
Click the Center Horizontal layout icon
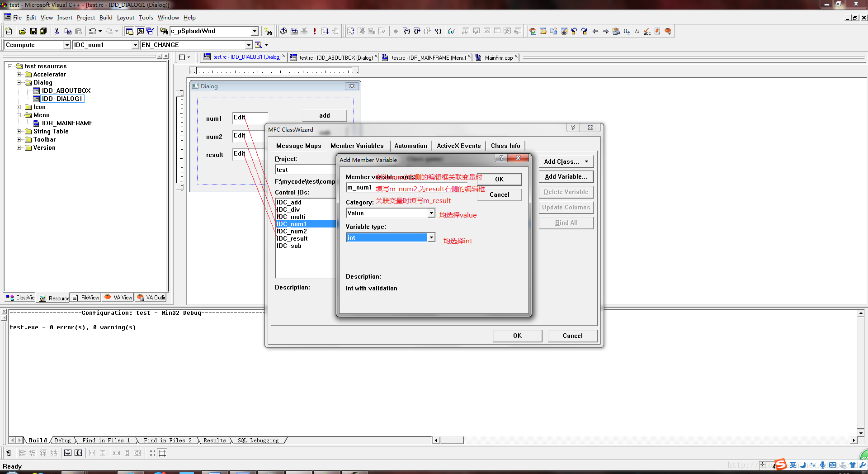click(x=78, y=453)
